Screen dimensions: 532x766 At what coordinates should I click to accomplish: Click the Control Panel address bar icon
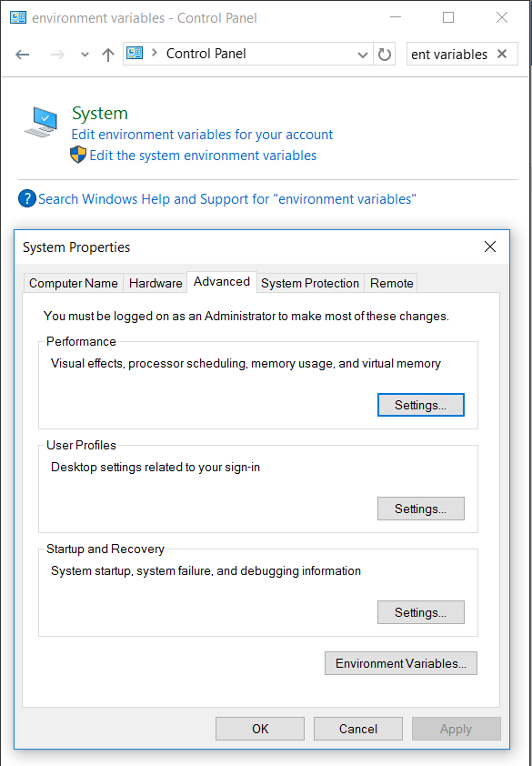135,53
